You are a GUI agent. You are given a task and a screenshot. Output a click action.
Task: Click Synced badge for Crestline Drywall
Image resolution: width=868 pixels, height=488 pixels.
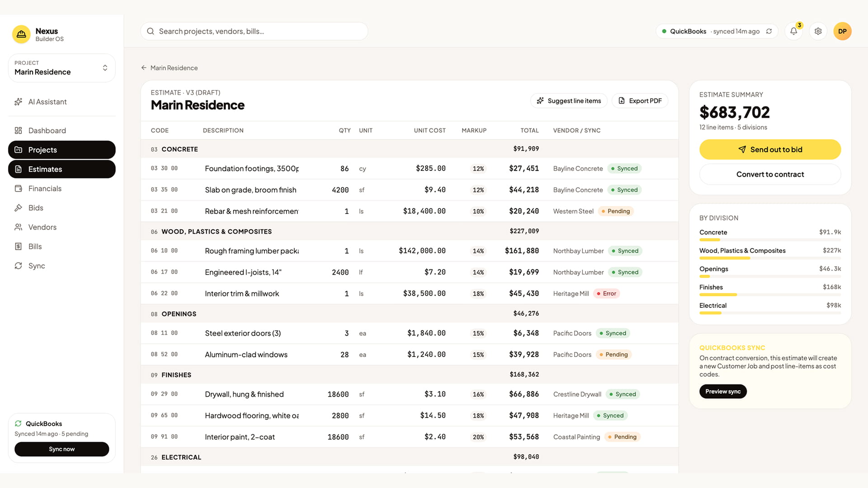pos(623,394)
